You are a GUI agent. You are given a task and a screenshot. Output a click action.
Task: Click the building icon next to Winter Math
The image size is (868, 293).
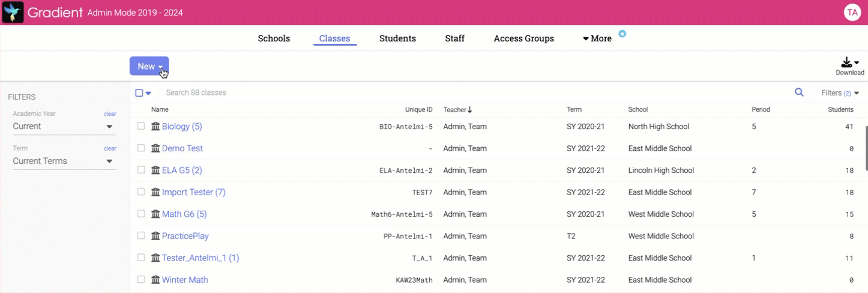(155, 280)
